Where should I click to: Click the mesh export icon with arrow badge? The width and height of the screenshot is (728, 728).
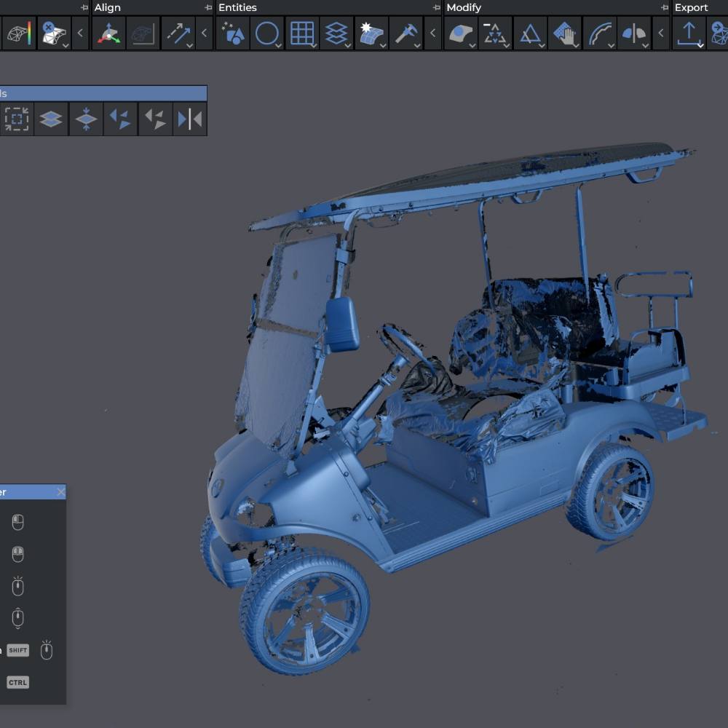pos(718,33)
